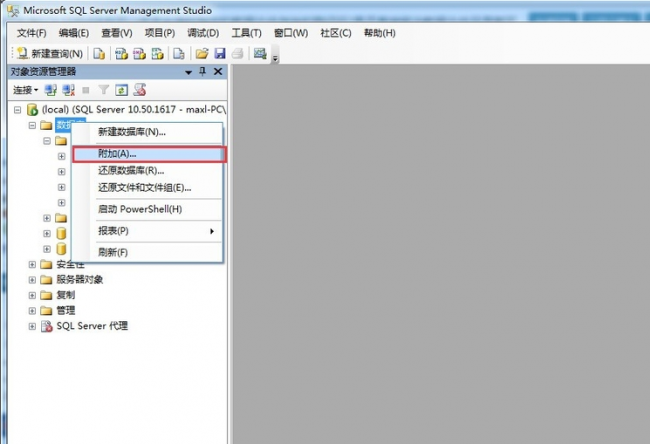Start a SQL Server Compact query
Image resolution: width=650 pixels, height=444 pixels.
point(179,54)
